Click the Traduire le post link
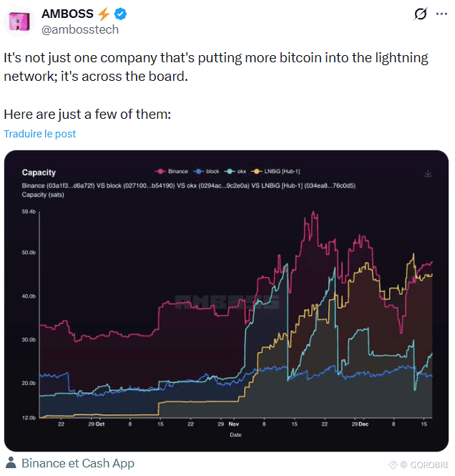 pos(40,134)
